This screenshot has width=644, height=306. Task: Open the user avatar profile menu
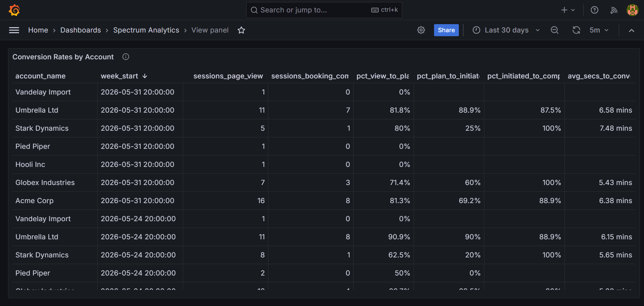tap(633, 10)
